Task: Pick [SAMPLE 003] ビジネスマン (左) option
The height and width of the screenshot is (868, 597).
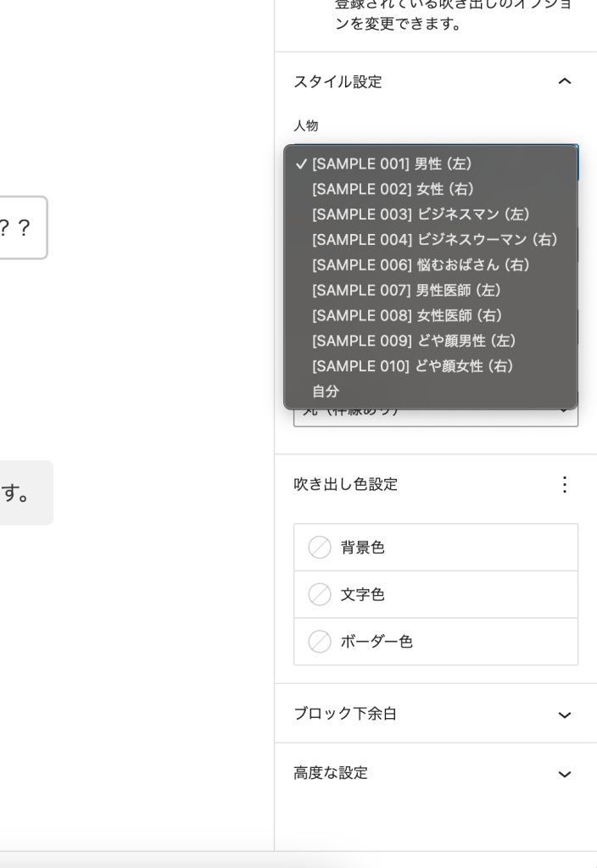Action: (421, 214)
